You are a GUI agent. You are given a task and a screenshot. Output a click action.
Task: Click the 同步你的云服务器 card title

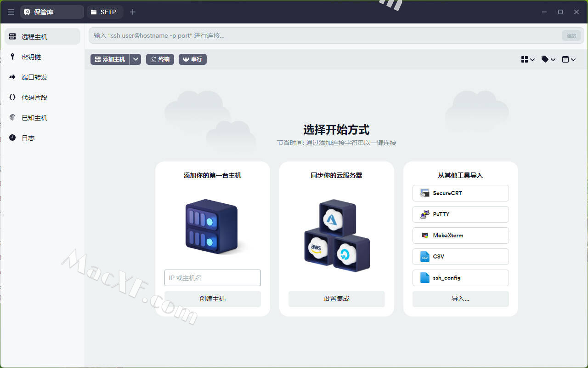(x=337, y=175)
